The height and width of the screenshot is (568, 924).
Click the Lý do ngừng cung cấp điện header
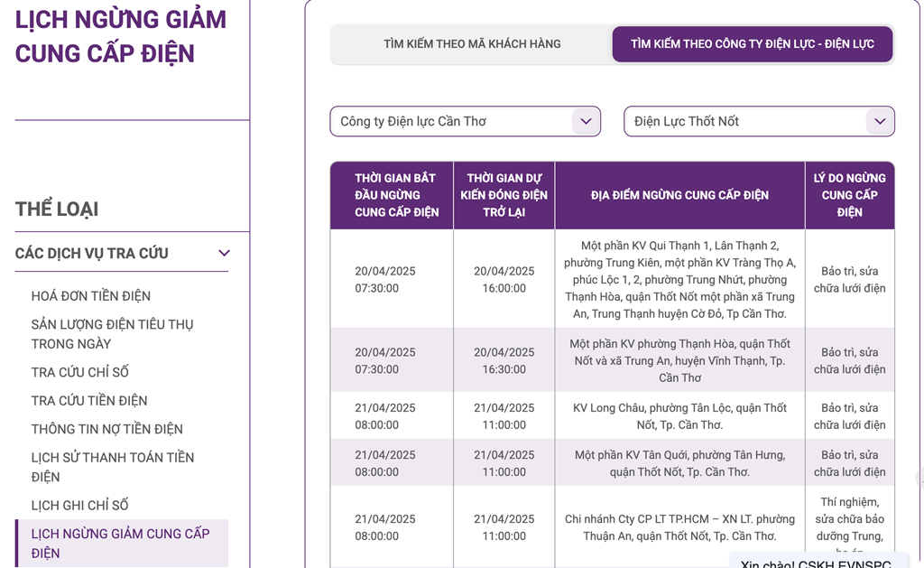(849, 195)
